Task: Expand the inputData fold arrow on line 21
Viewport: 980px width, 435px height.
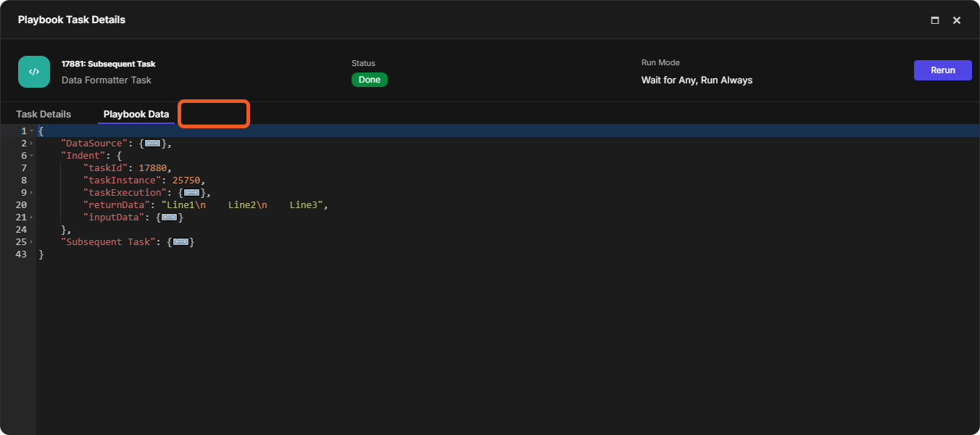Action: 32,217
